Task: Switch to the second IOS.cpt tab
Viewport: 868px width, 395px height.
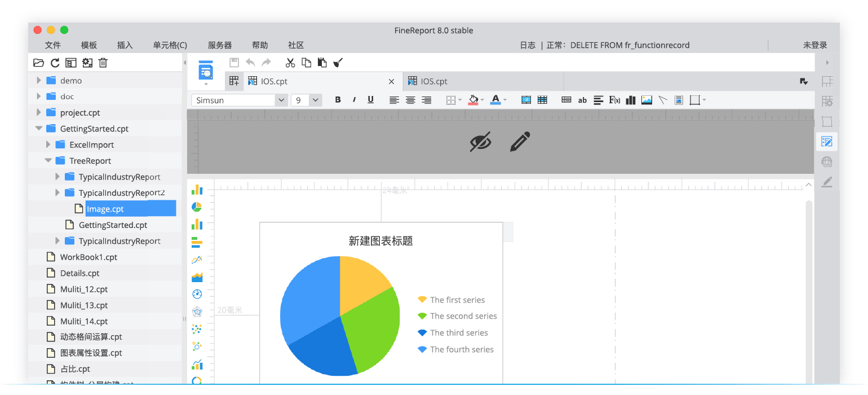Action: click(434, 81)
